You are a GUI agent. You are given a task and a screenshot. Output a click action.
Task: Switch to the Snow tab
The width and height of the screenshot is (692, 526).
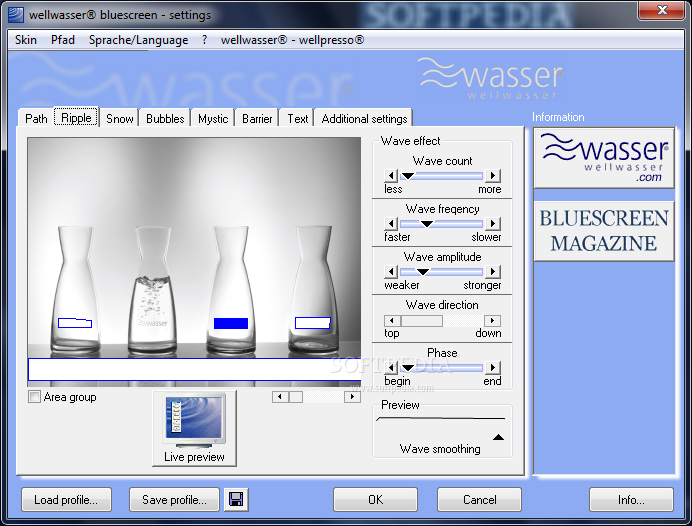coord(120,119)
